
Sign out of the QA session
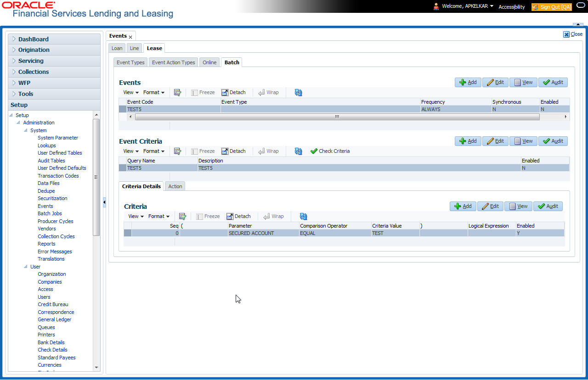tap(551, 7)
